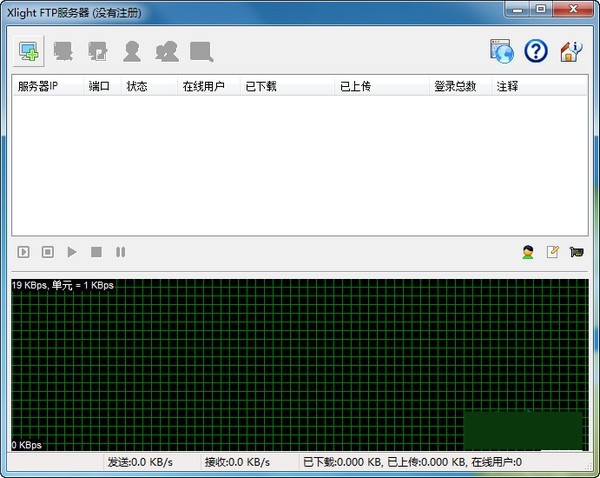Click the green network card icon

pos(576,252)
